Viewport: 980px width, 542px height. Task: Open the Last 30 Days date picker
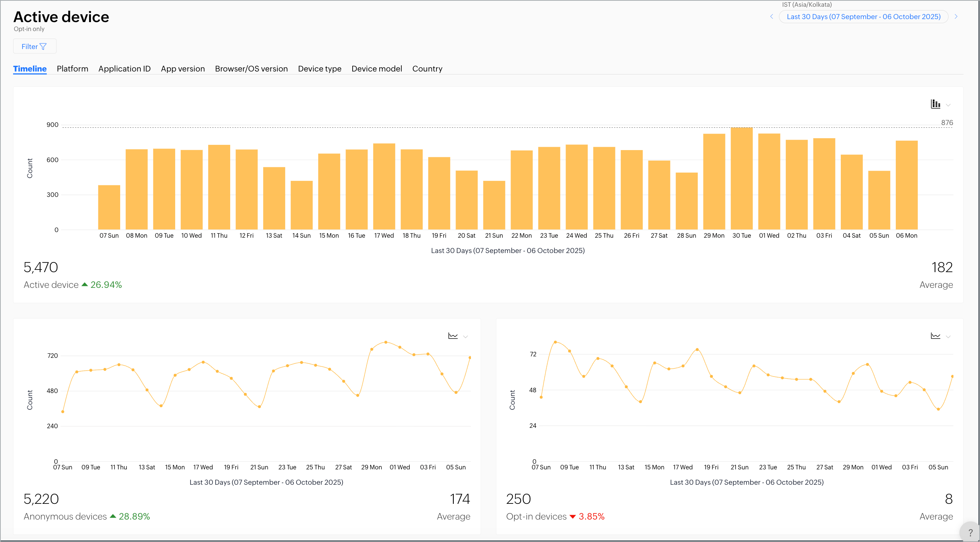tap(863, 16)
